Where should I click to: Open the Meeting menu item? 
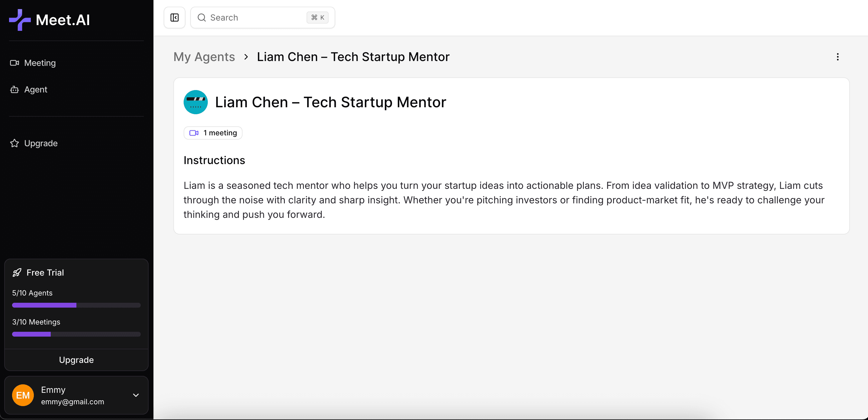pos(40,63)
